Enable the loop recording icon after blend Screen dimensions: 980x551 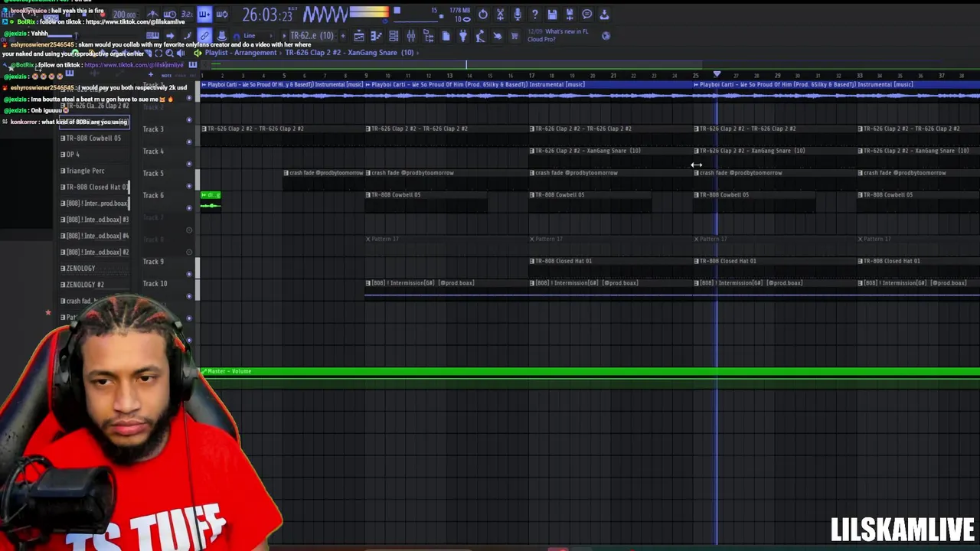pos(221,15)
